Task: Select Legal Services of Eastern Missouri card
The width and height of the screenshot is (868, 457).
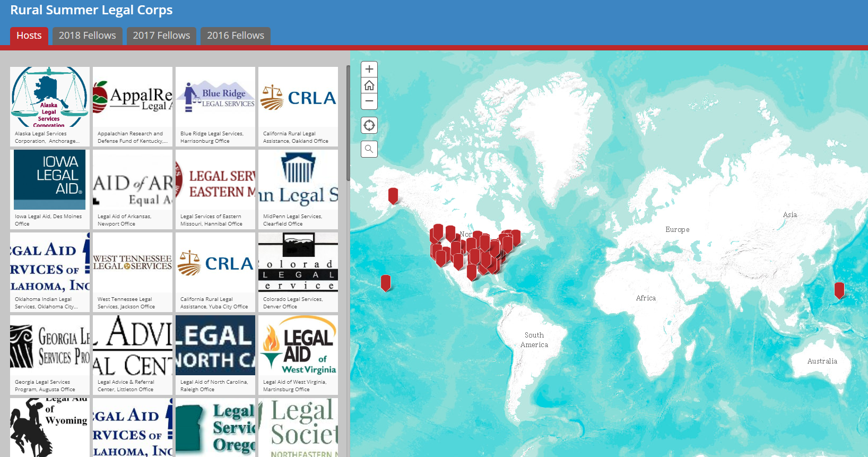Action: pos(215,189)
